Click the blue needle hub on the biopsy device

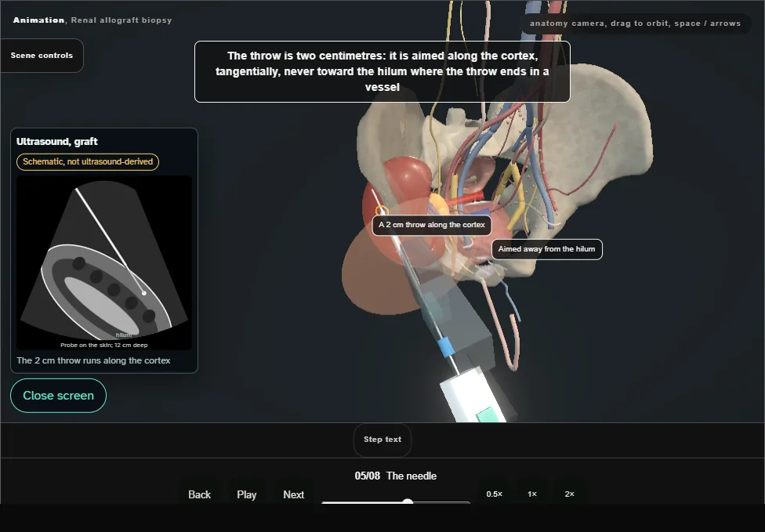tap(445, 347)
